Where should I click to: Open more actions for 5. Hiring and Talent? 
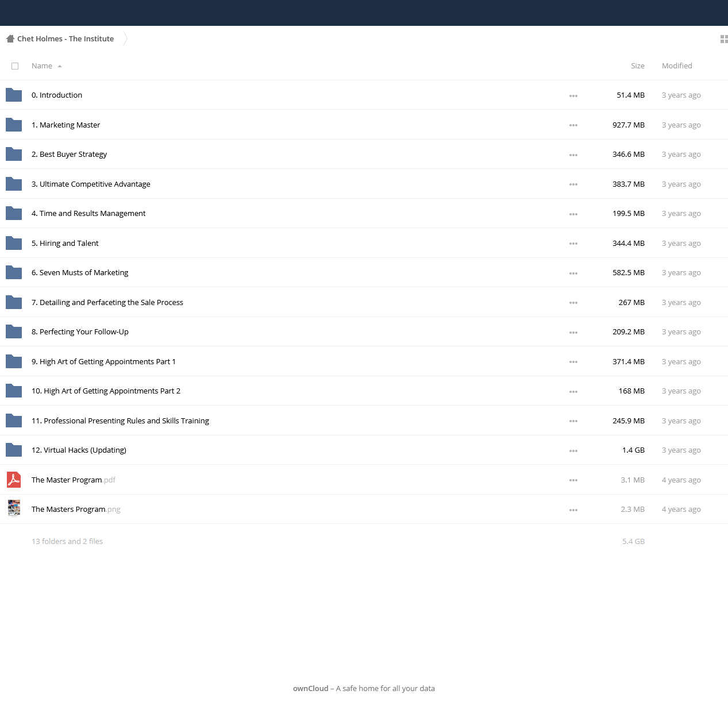(573, 244)
